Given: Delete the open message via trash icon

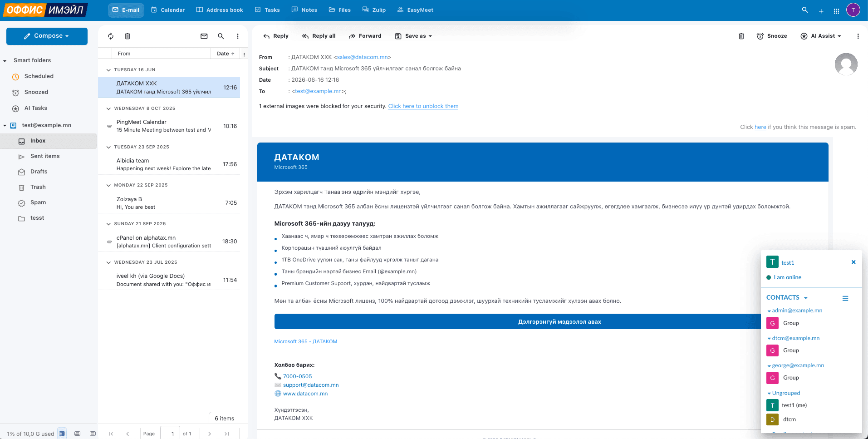Looking at the screenshot, I should point(741,36).
